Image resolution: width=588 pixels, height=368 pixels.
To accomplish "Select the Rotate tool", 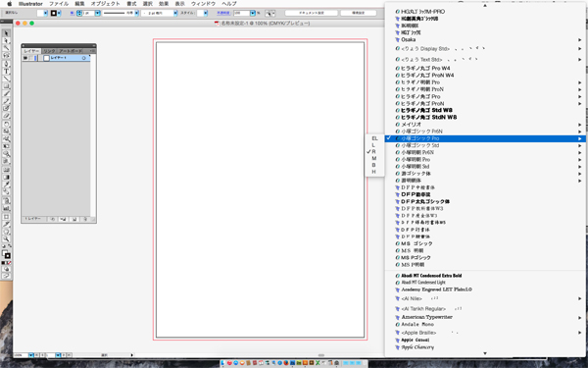I will (7, 125).
